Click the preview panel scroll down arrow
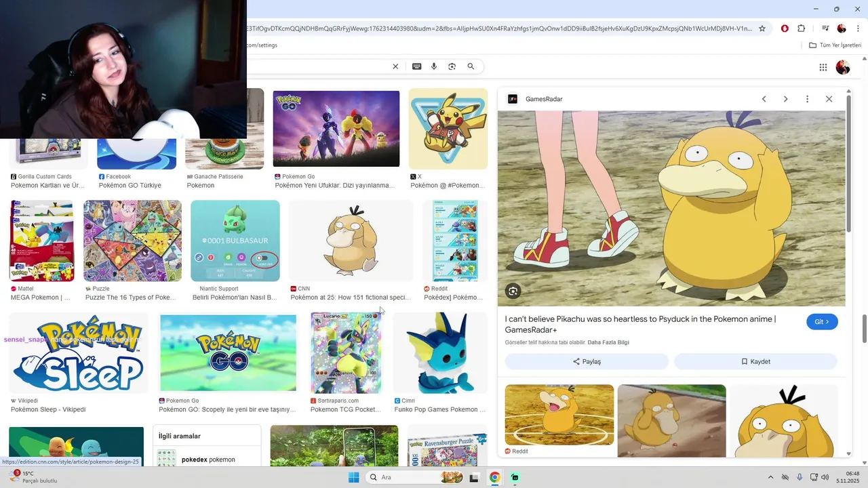Image resolution: width=868 pixels, height=488 pixels. click(848, 453)
